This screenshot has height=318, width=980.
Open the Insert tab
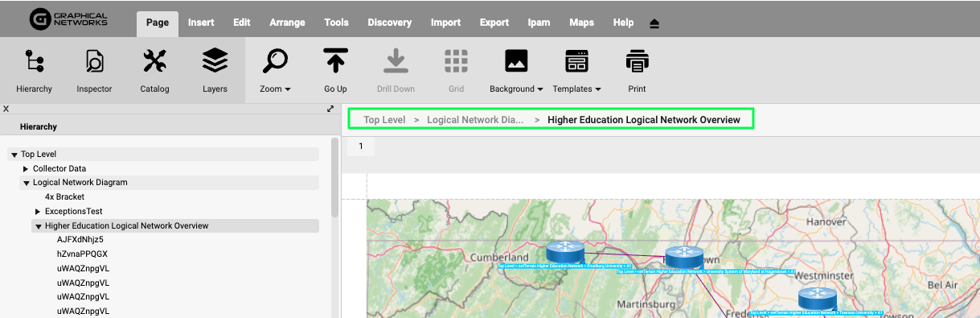201,23
